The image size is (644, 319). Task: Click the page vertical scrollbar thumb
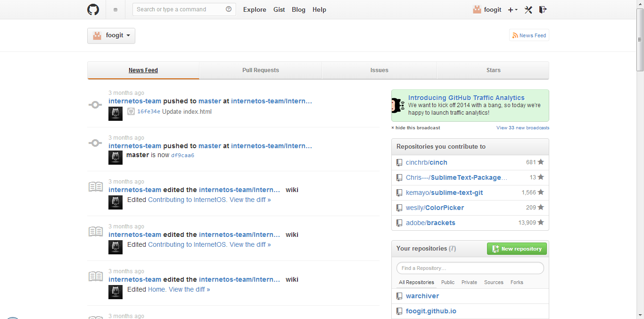tap(640, 40)
